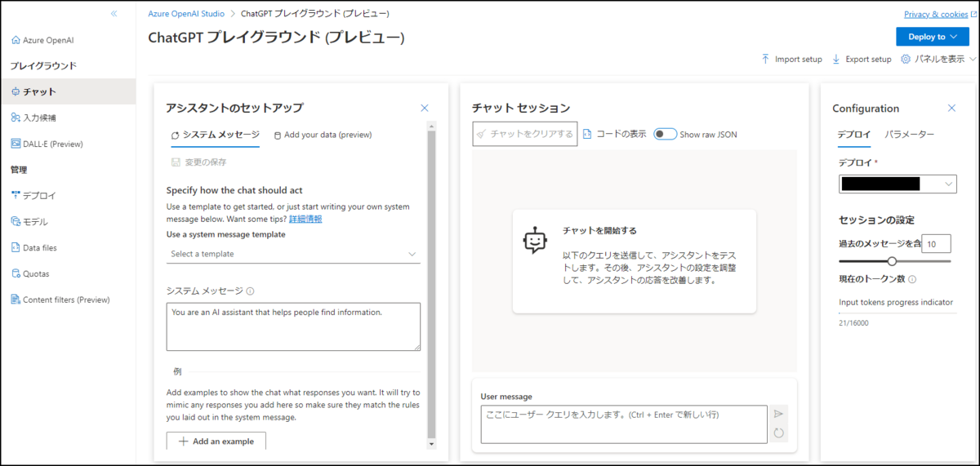Click the Add an example button
Viewport: 980px width, 466px height.
point(216,442)
